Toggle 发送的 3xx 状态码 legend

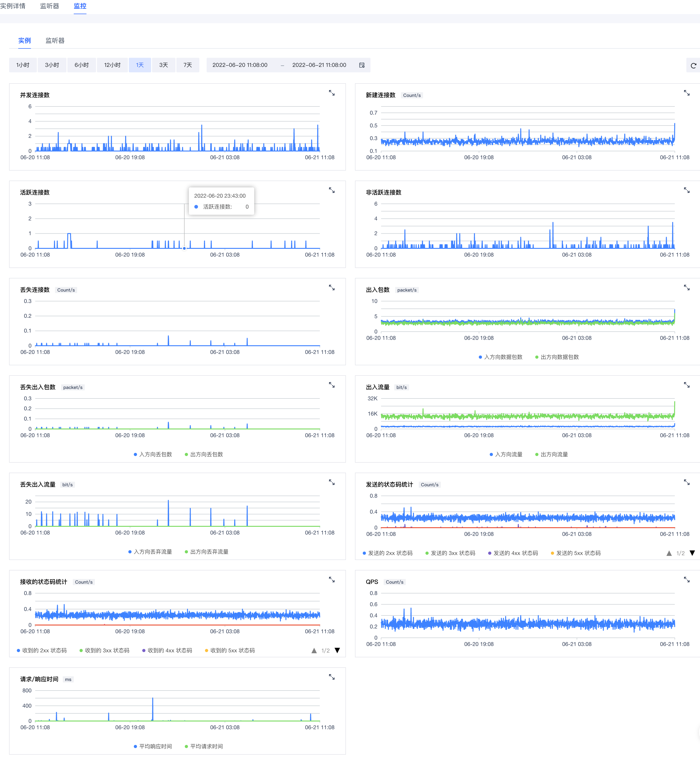[450, 553]
